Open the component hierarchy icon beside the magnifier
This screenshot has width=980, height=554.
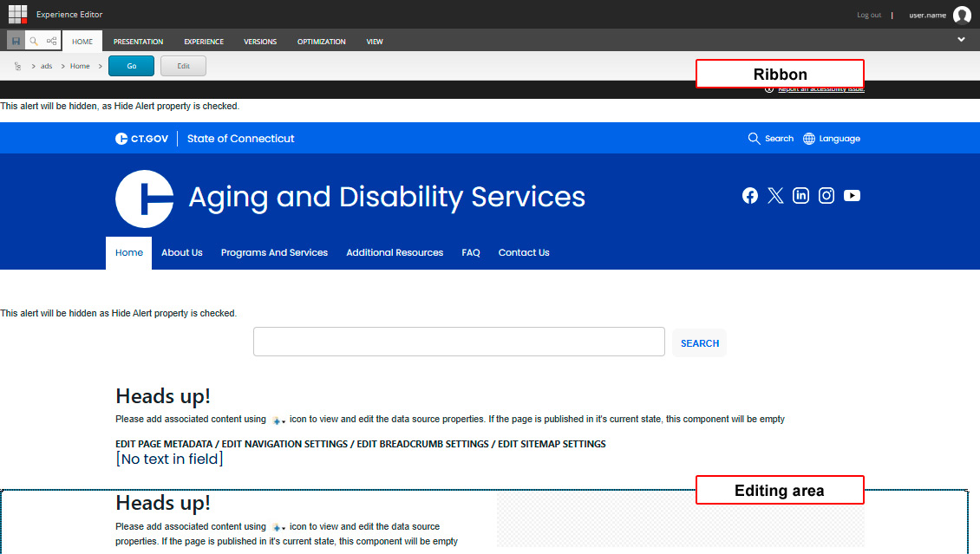click(x=52, y=41)
